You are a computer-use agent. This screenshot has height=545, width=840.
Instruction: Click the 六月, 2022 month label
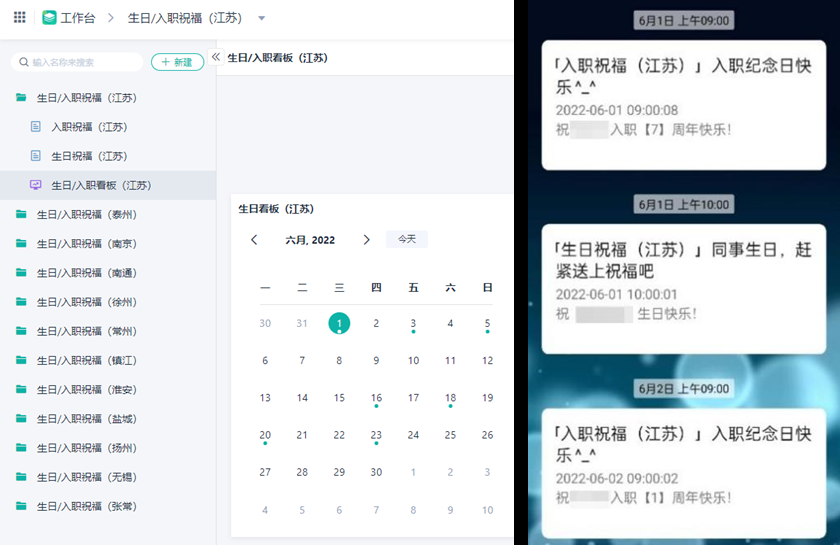(x=310, y=240)
